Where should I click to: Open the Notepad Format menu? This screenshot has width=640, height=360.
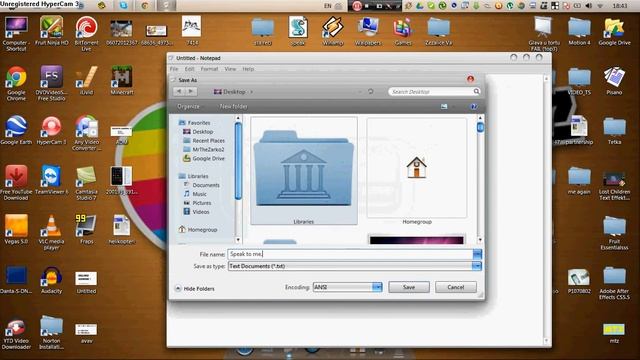click(209, 69)
